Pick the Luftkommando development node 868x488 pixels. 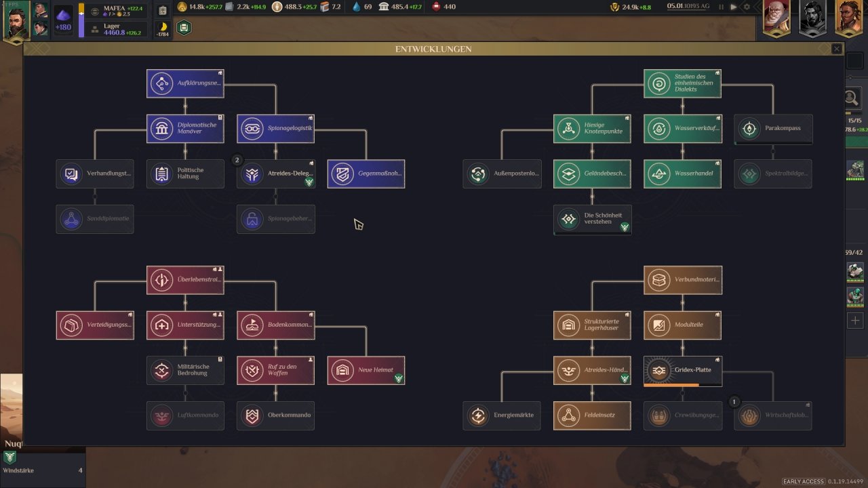click(185, 415)
